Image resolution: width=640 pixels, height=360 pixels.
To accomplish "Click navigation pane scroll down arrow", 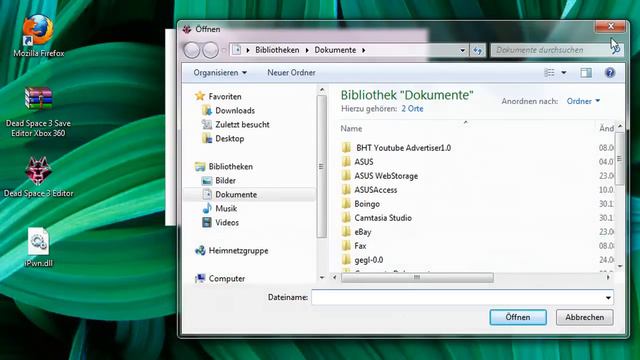I will coord(322,278).
